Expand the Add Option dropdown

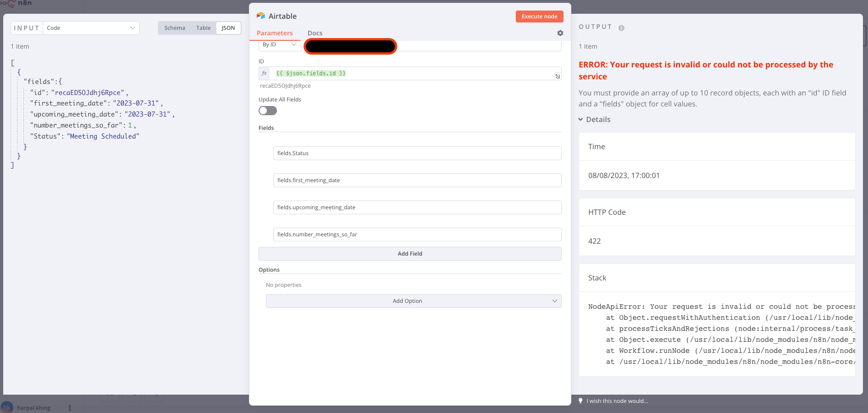pos(414,301)
